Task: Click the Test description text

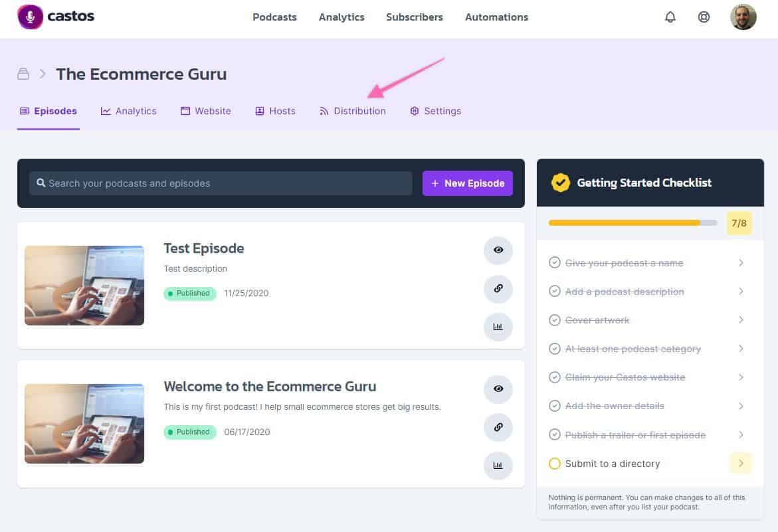Action: [195, 269]
